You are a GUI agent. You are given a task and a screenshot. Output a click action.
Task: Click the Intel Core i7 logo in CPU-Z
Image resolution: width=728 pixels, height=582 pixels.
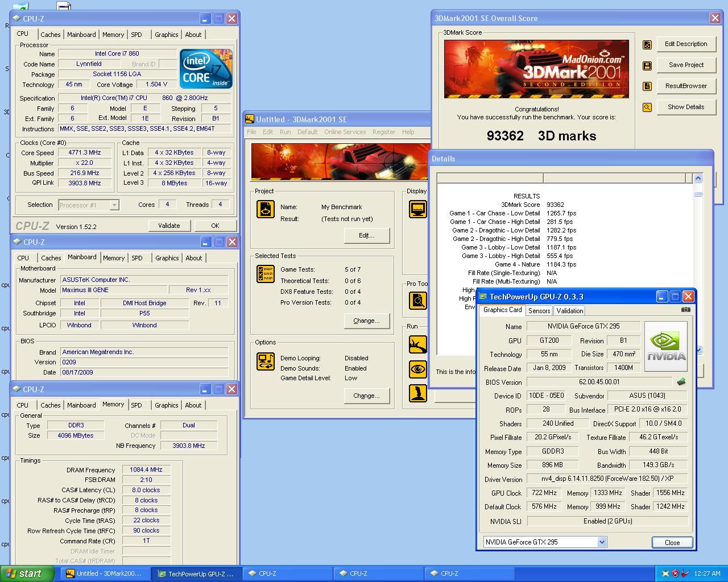click(x=206, y=69)
